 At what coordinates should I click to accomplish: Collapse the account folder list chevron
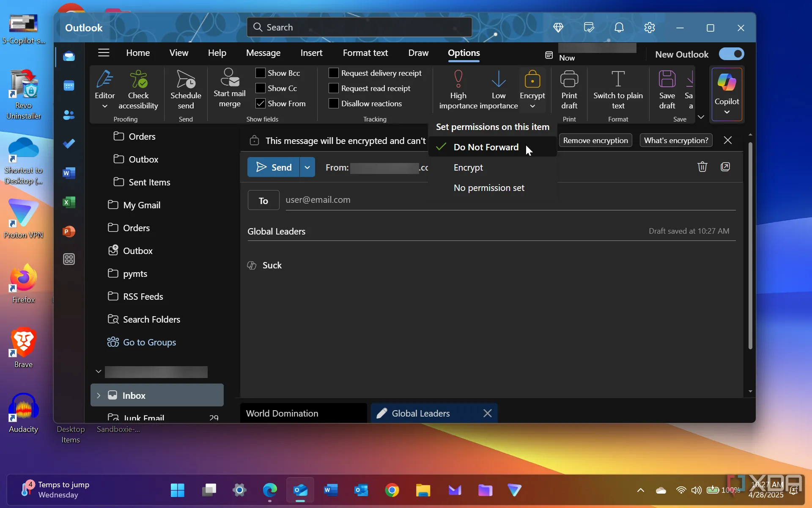[99, 372]
